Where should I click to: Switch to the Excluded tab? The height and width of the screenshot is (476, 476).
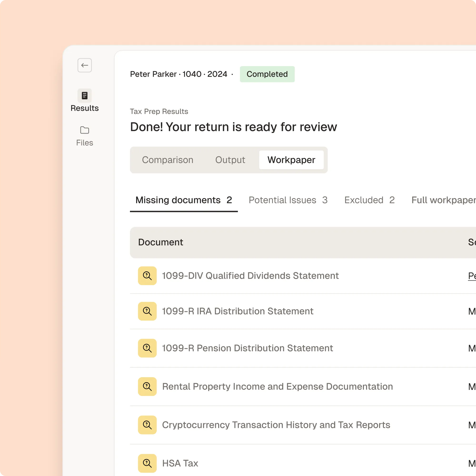tap(369, 200)
